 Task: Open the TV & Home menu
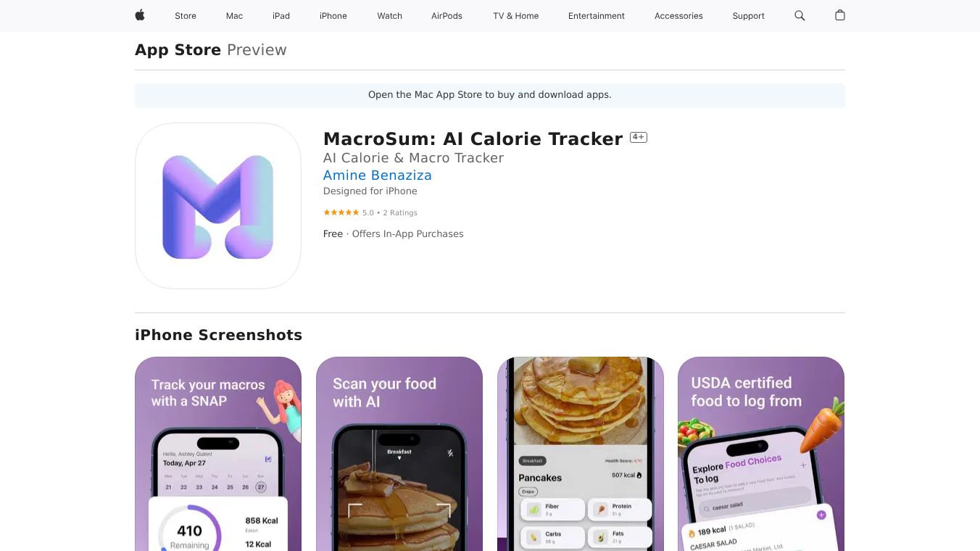pyautogui.click(x=516, y=16)
